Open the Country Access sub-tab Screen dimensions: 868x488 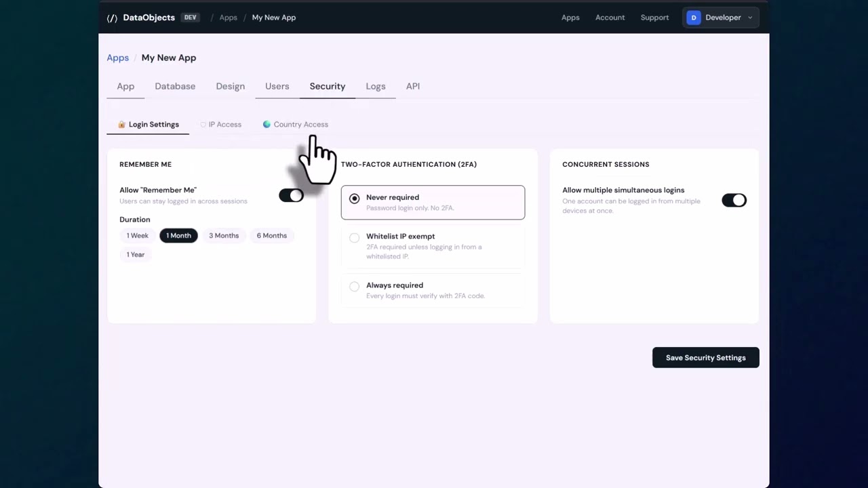(x=296, y=125)
